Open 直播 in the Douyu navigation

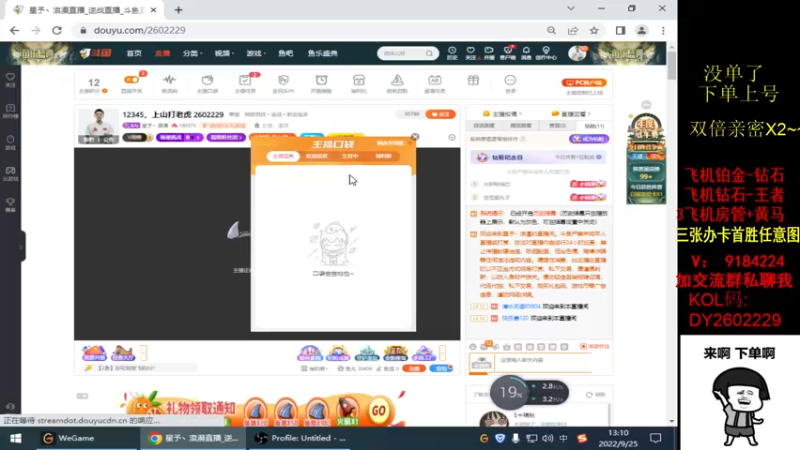pos(162,53)
